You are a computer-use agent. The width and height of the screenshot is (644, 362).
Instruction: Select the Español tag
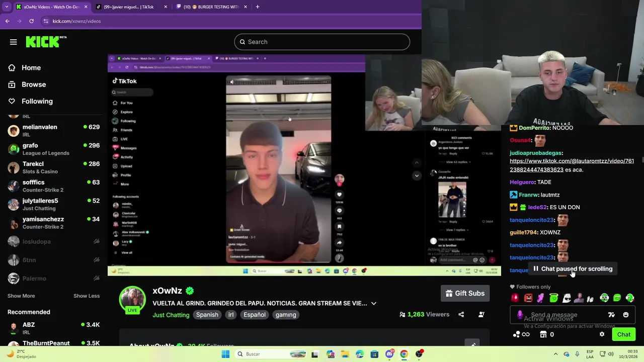click(255, 315)
